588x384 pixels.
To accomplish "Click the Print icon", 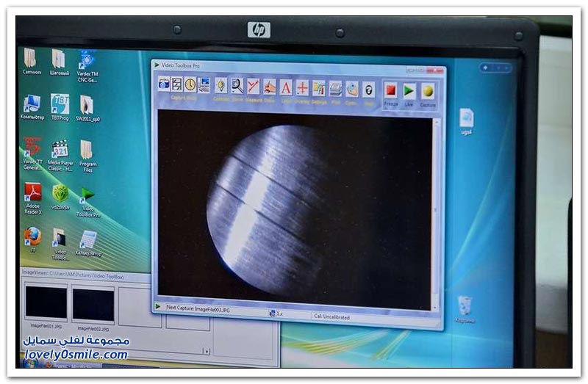I will pos(336,89).
